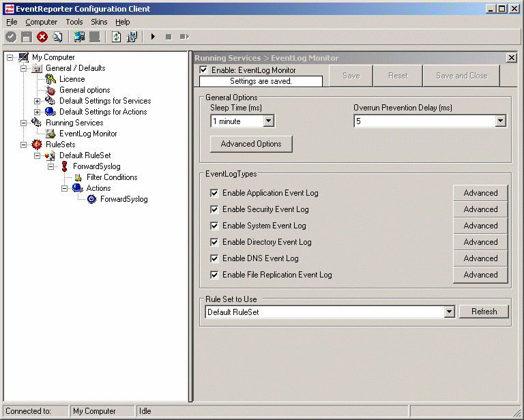Click the Default RuleSet tree icon

point(50,155)
